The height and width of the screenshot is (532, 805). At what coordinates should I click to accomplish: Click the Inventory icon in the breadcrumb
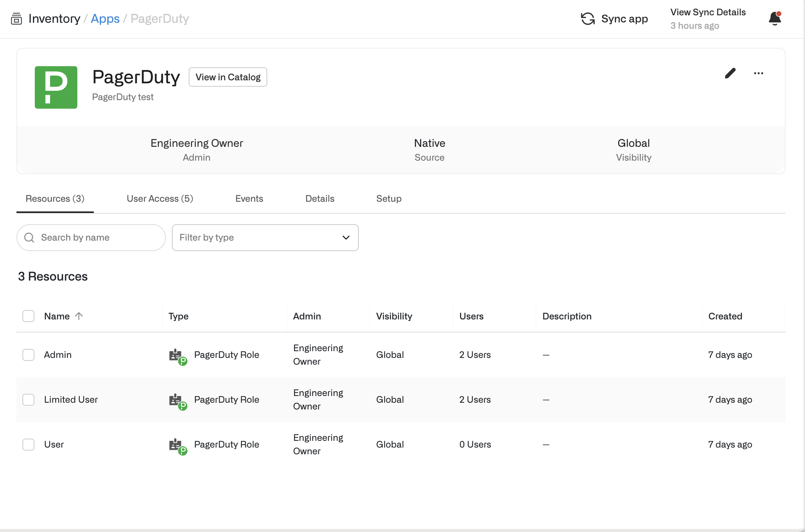[16, 19]
